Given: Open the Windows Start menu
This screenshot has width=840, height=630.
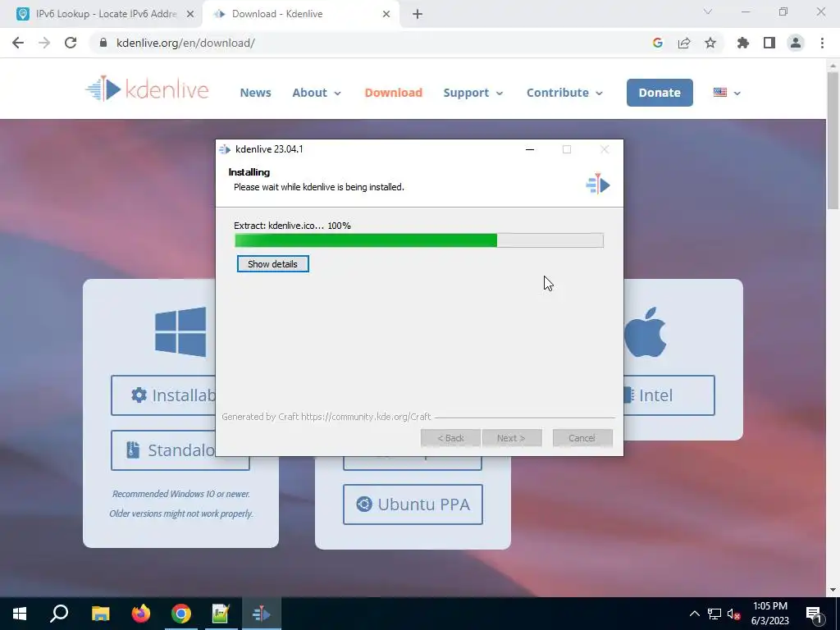Looking at the screenshot, I should click(x=20, y=614).
